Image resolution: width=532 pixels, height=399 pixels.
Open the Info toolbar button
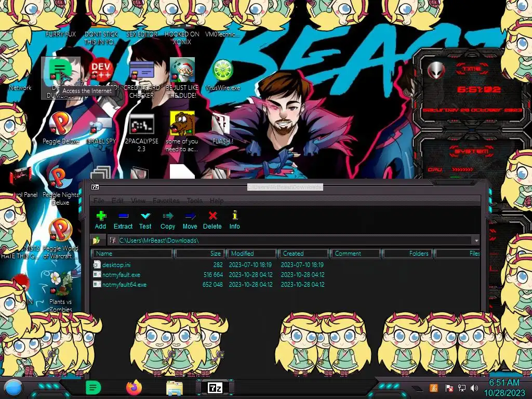pos(234,220)
